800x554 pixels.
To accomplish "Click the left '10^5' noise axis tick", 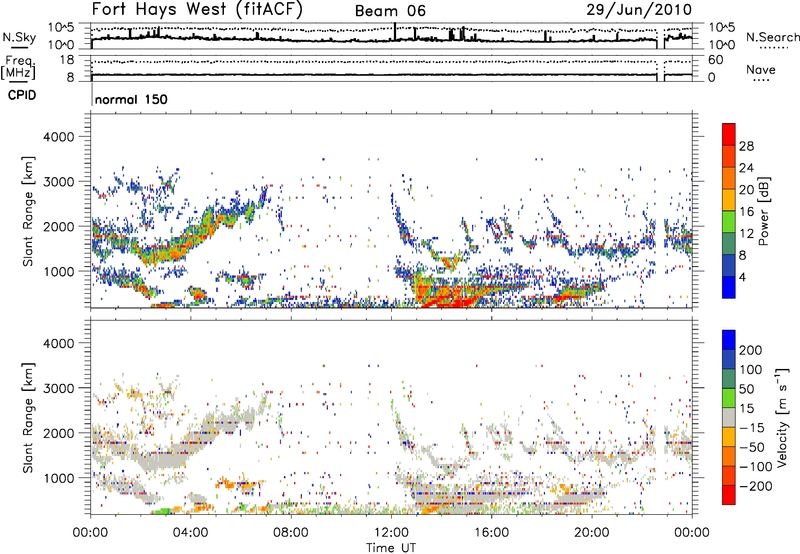I will (61, 27).
